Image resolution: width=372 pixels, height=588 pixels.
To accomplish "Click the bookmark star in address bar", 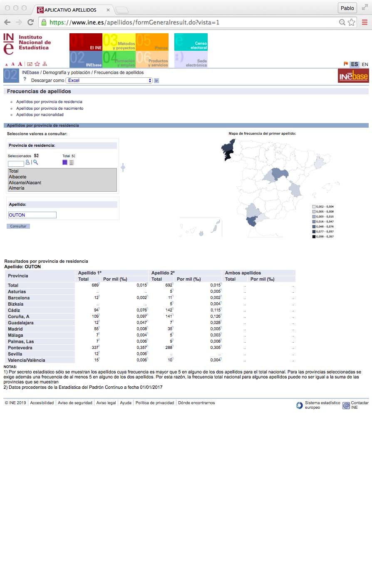I will click(x=352, y=22).
